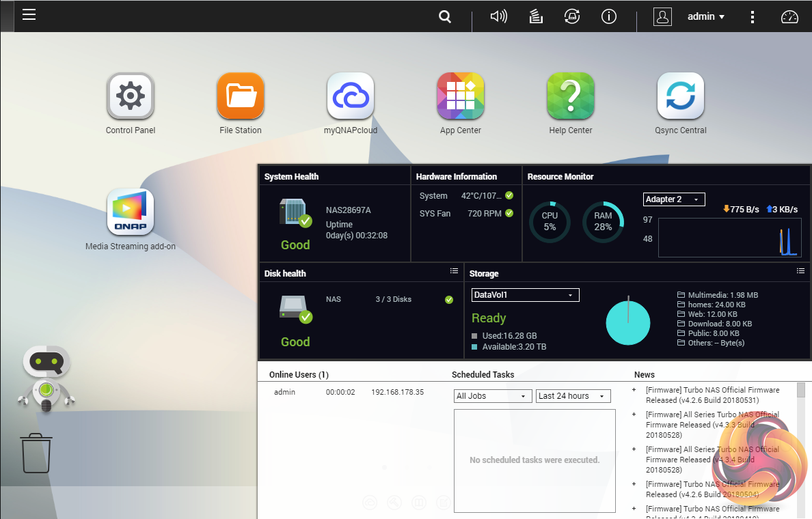Open external devices icon in top bar
Screen dimensions: 812x519
[x=571, y=16]
